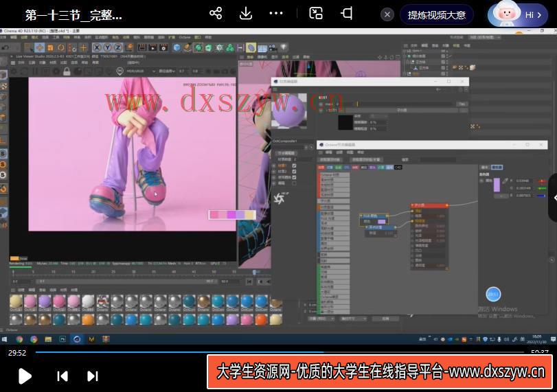The image size is (557, 392).
Task: Collapse the blue float texture node triangle
Action: point(367,227)
